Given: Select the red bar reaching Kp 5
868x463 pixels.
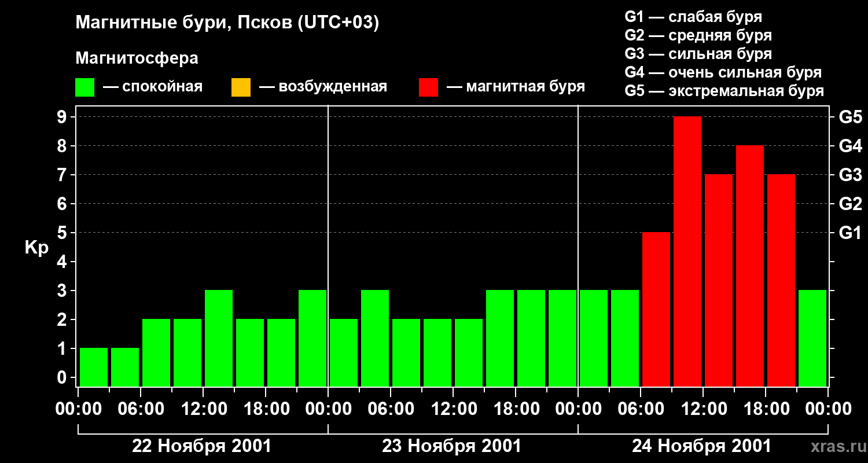Looking at the screenshot, I should [656, 309].
